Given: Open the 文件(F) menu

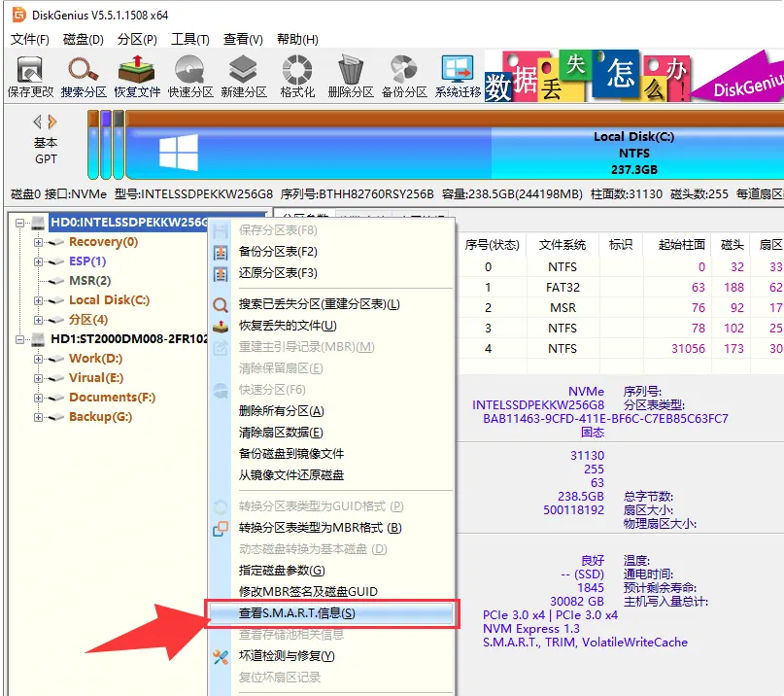Looking at the screenshot, I should coord(30,39).
